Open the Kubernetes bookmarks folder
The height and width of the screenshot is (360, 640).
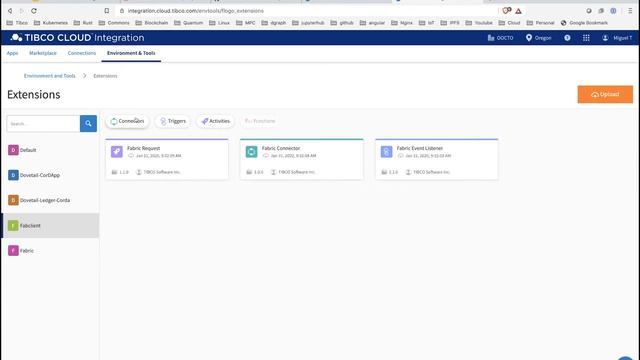point(51,23)
